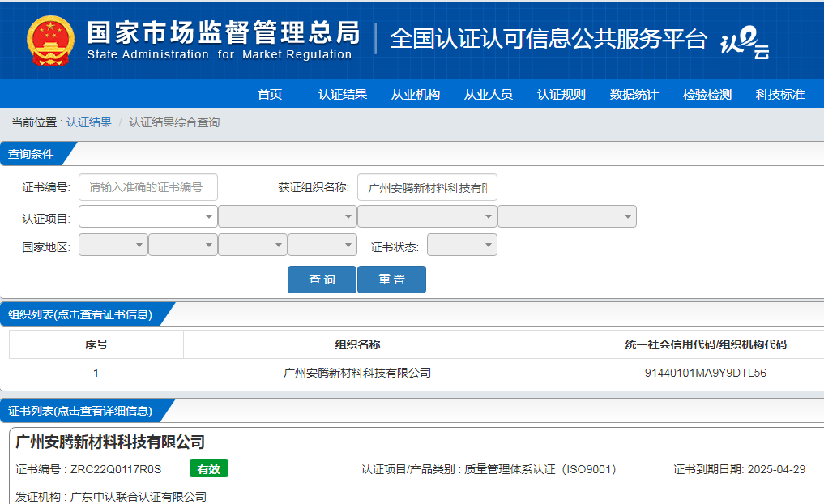The image size is (824, 504).
Task: Click credit code 91440101MA9Y9DTL56
Action: (x=705, y=374)
